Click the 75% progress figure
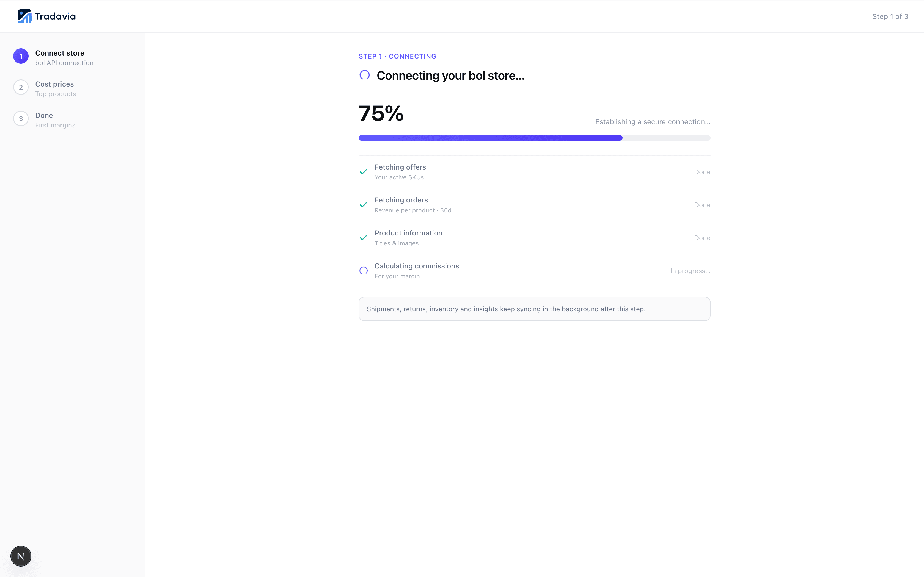The width and height of the screenshot is (924, 577). click(381, 113)
